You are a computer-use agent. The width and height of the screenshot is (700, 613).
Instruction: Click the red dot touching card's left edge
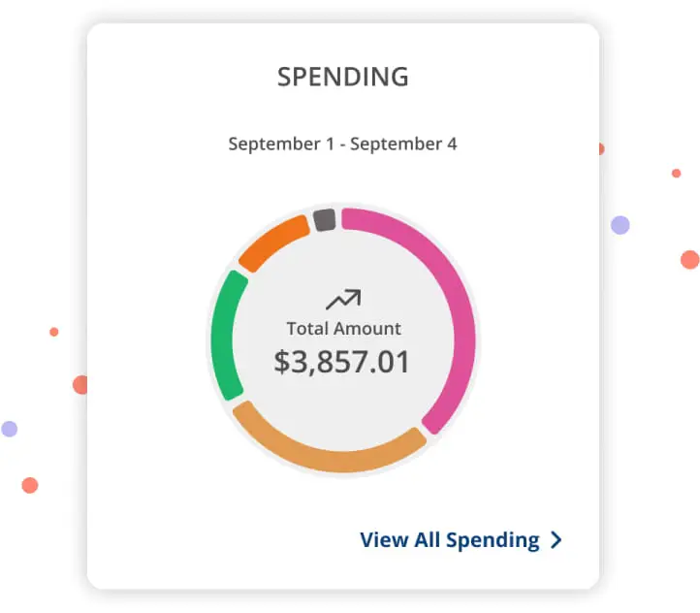80,385
